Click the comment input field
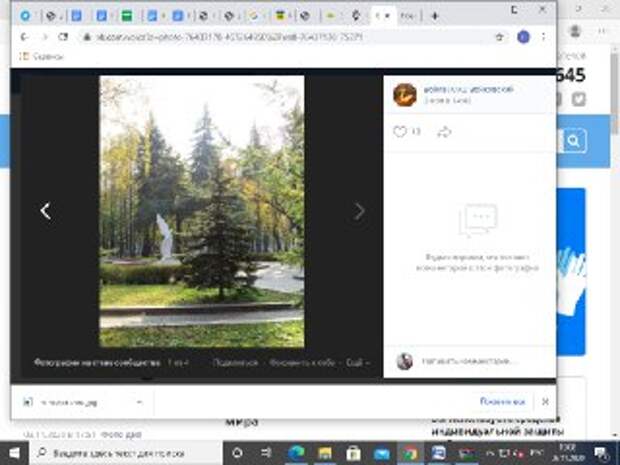This screenshot has height=465, width=620. [x=467, y=361]
